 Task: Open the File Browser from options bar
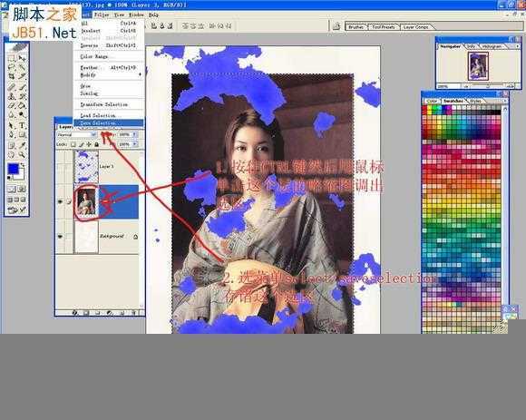click(x=336, y=26)
